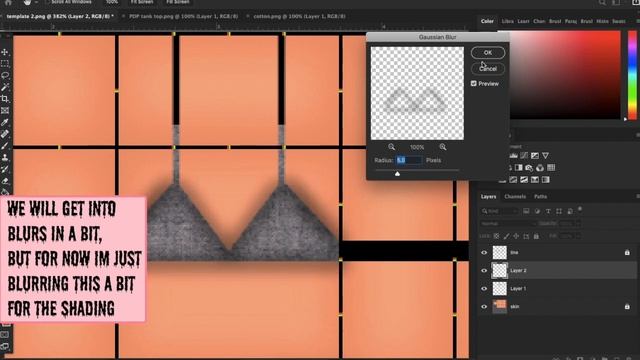Add a Channel Mixer adjustment
This screenshot has width=640, height=360.
click(x=540, y=168)
